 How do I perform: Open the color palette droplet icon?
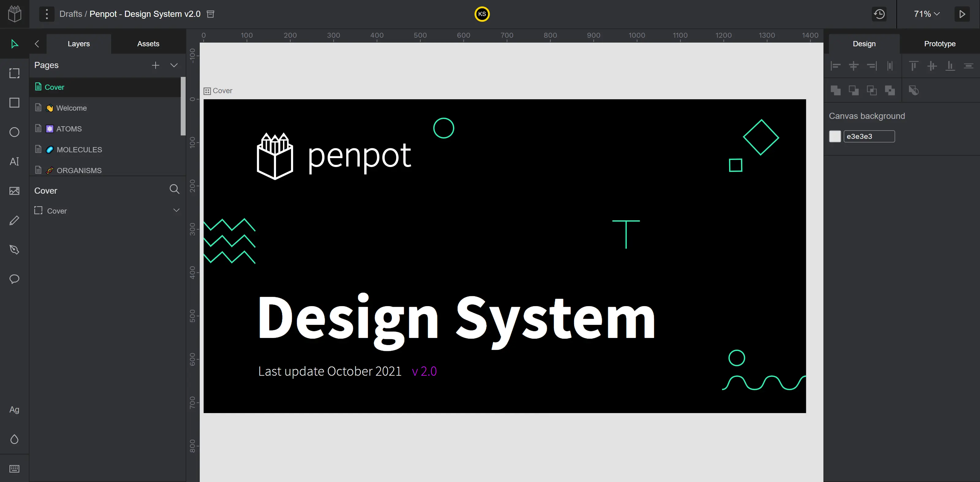click(14, 439)
